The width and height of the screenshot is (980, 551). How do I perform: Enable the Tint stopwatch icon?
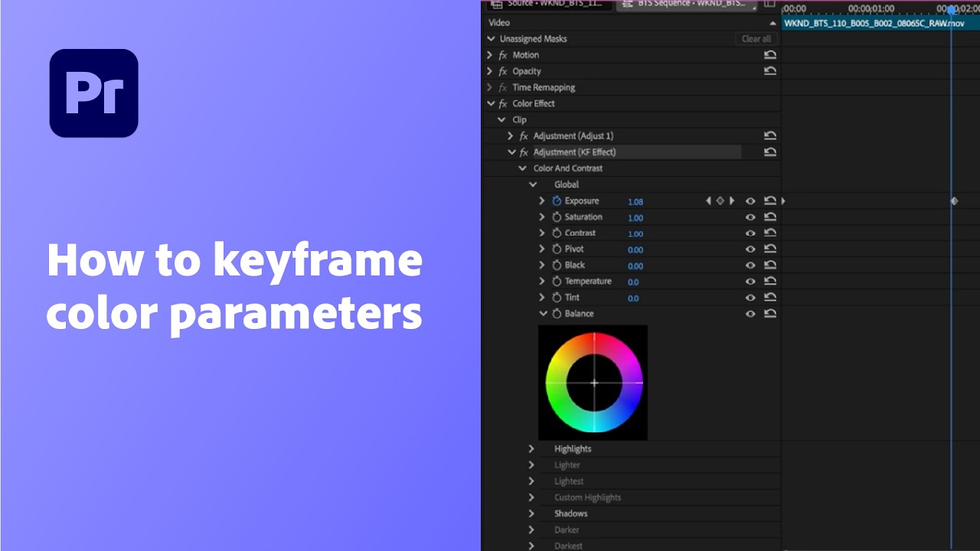557,298
